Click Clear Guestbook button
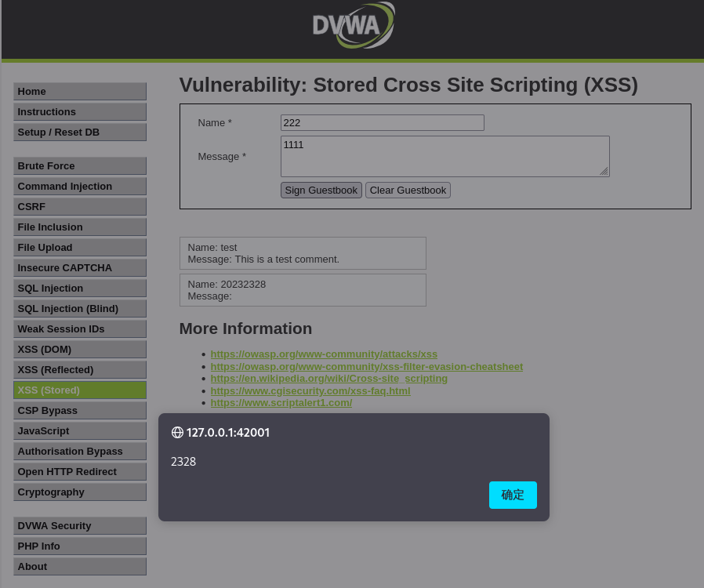The height and width of the screenshot is (588, 704). click(x=408, y=191)
